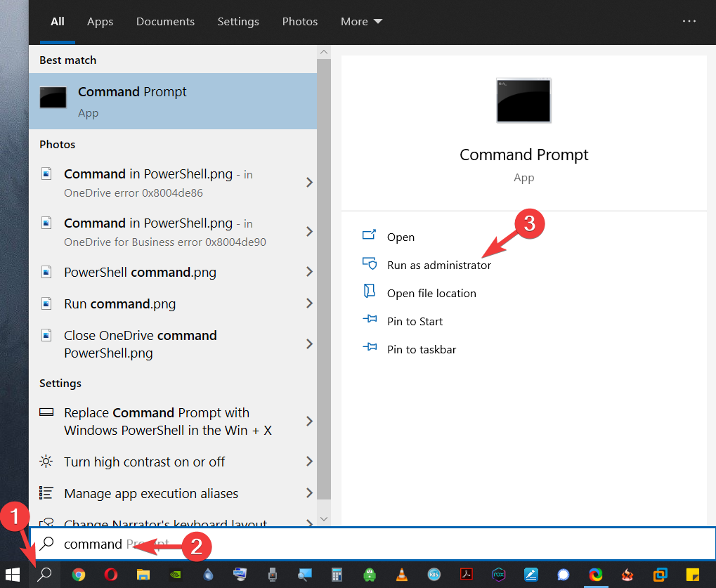Launch Opera browser from the taskbar

(110, 575)
